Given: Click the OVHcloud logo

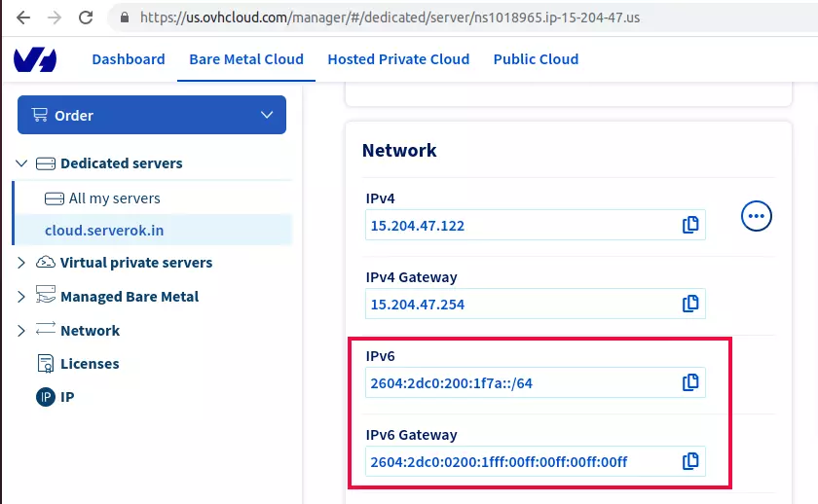Looking at the screenshot, I should click(x=35, y=59).
